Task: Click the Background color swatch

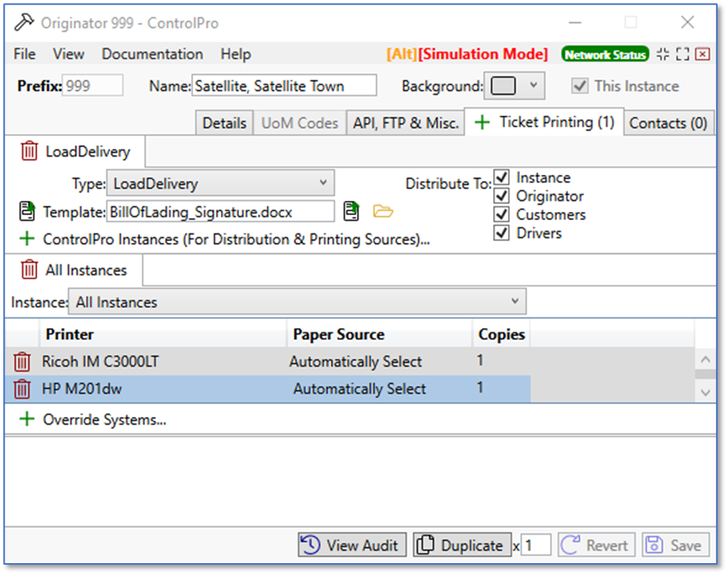Action: [503, 85]
